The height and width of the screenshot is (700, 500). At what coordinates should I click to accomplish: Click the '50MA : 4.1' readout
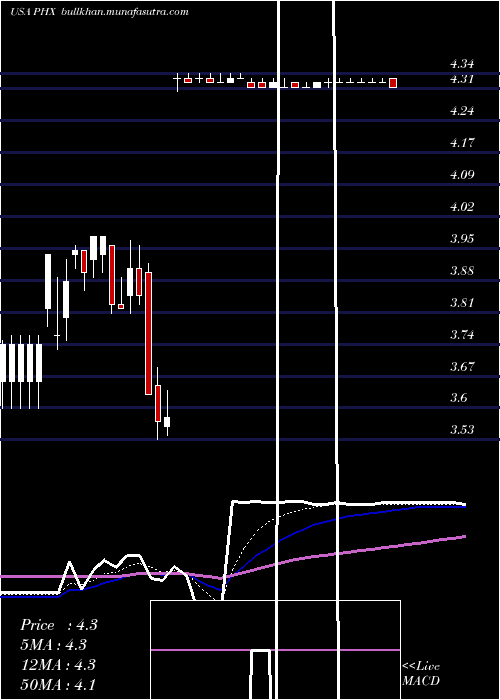58,684
